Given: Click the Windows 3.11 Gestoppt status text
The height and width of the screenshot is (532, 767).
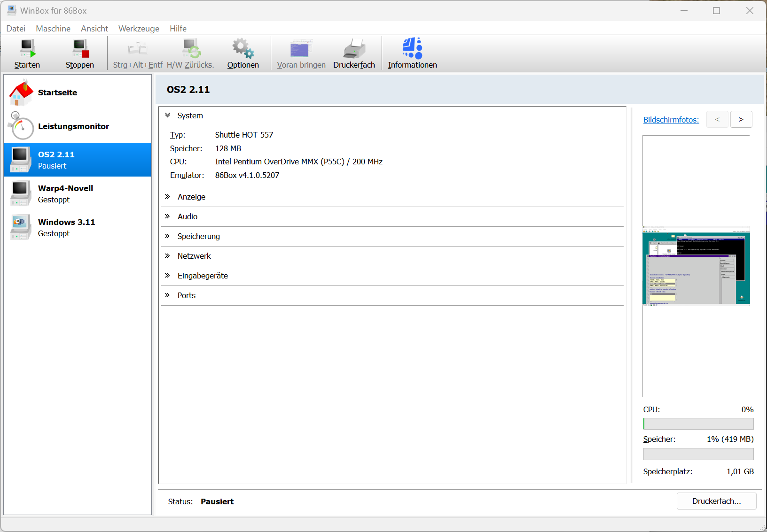Looking at the screenshot, I should click(54, 233).
